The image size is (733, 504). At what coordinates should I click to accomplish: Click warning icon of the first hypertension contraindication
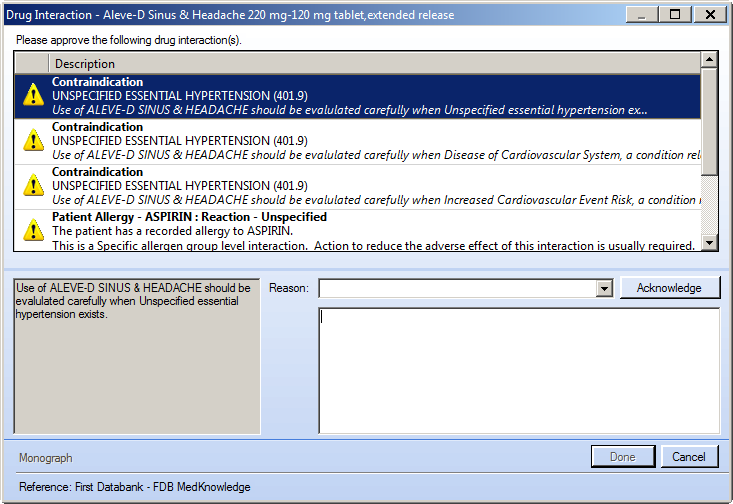[34, 95]
